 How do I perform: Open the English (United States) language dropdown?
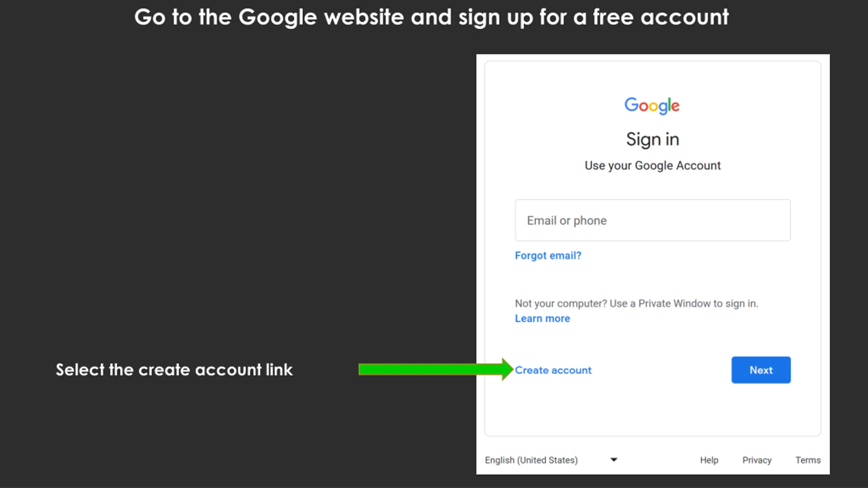[551, 460]
